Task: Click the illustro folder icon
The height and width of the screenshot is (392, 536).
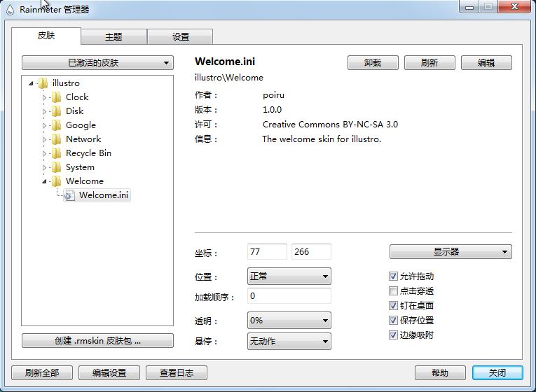Action: pos(43,83)
